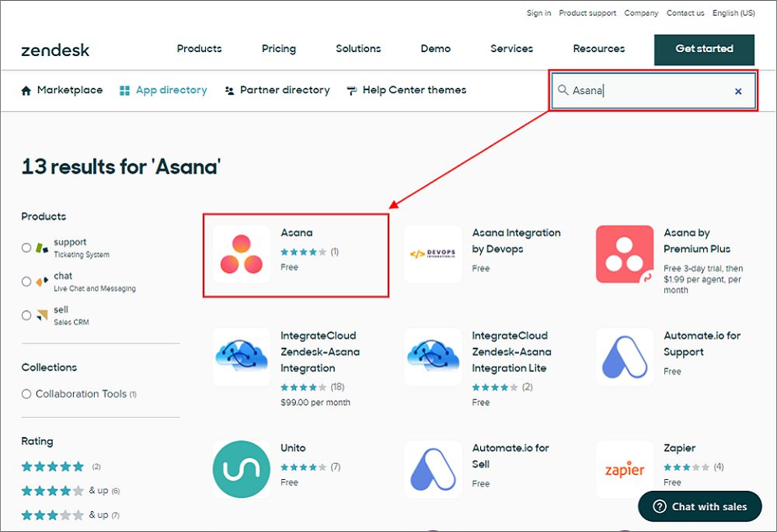Open the Automate.io for Support logo
The image size is (777, 532).
click(x=625, y=356)
